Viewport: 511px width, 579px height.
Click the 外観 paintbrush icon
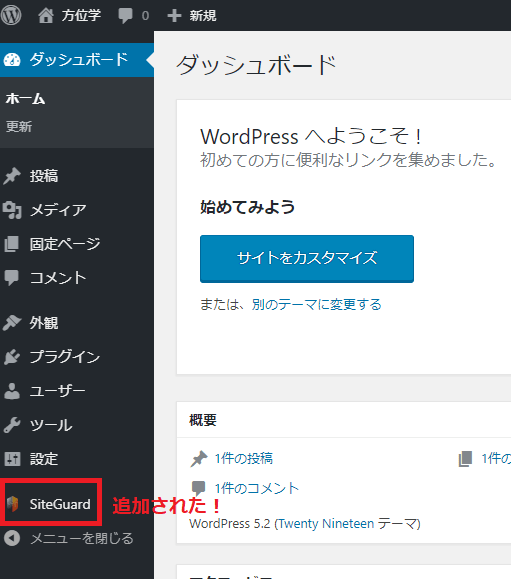12,323
